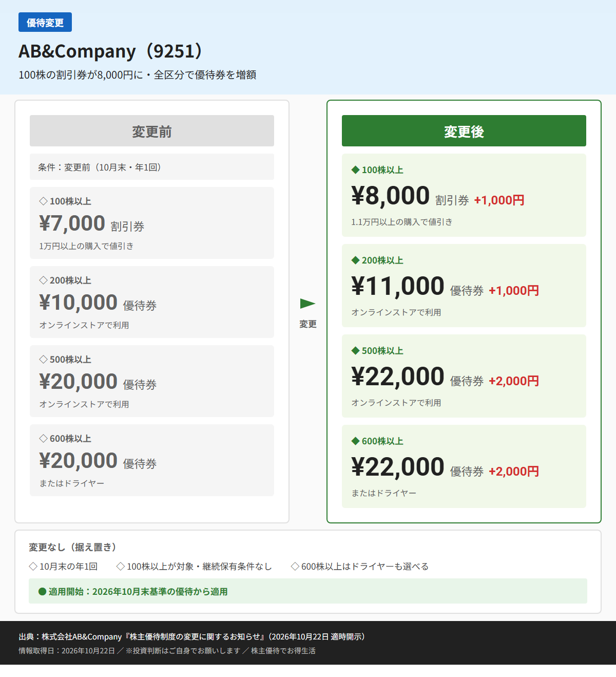Screen dimensions: 616x677
Task: Click the subtitle about 8,000円 discount voucher
Action: click(x=138, y=75)
